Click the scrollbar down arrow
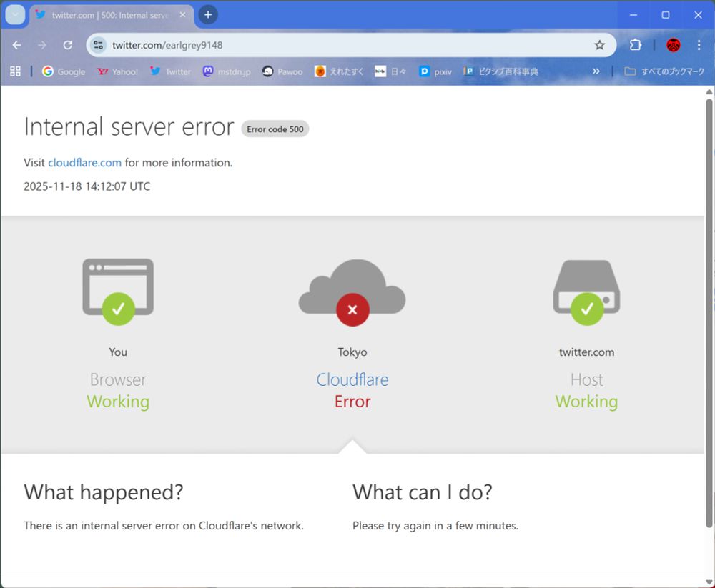Viewport: 715px width, 588px height. point(709,582)
